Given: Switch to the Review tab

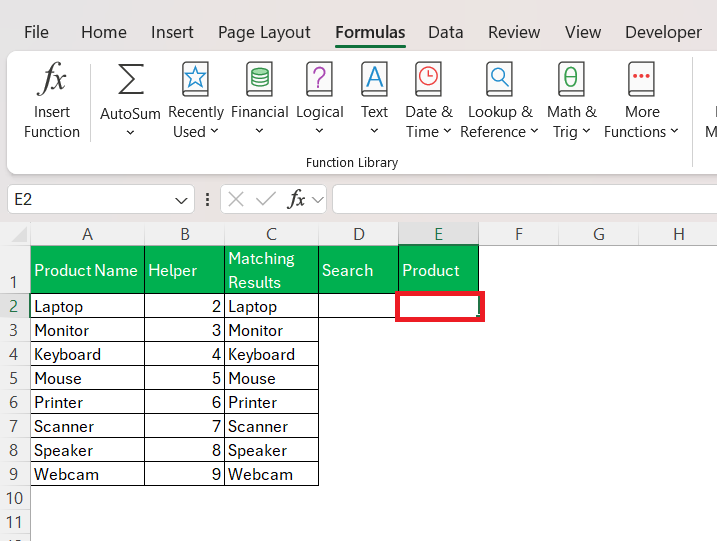Looking at the screenshot, I should pyautogui.click(x=514, y=32).
